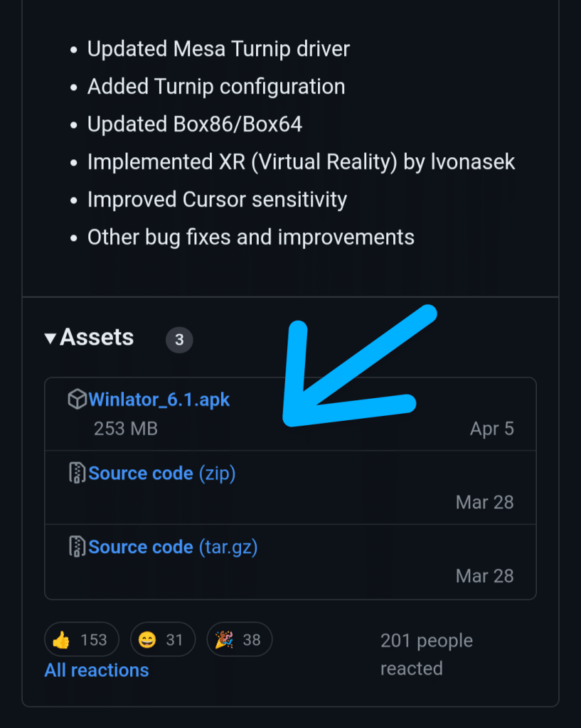Download the Winlator_6.1.apk file
The height and width of the screenshot is (728, 581).
click(159, 400)
